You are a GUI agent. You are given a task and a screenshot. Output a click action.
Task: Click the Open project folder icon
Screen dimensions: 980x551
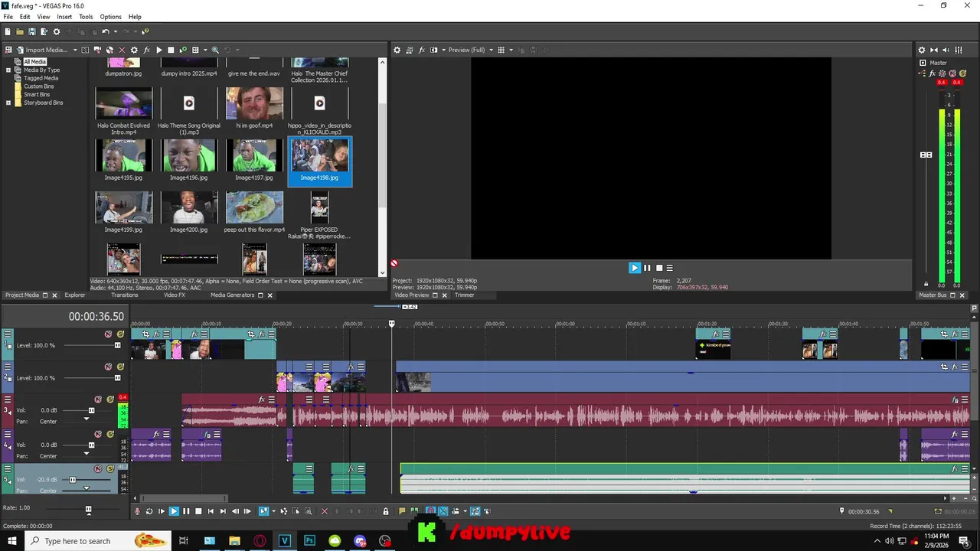point(20,31)
